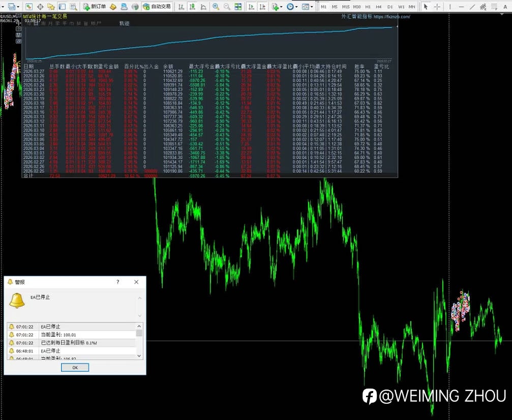Select alert row '已达到每日盈利目标 0.1%!'
Screen dimensions: 512x420
click(71, 343)
